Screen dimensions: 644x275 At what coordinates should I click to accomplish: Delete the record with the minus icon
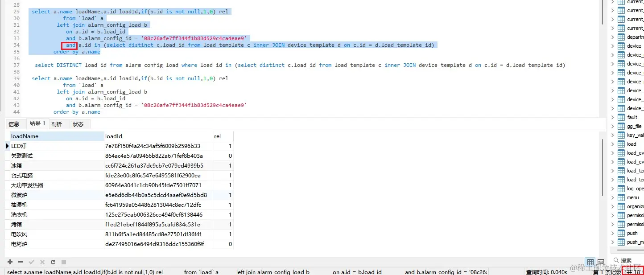click(21, 262)
